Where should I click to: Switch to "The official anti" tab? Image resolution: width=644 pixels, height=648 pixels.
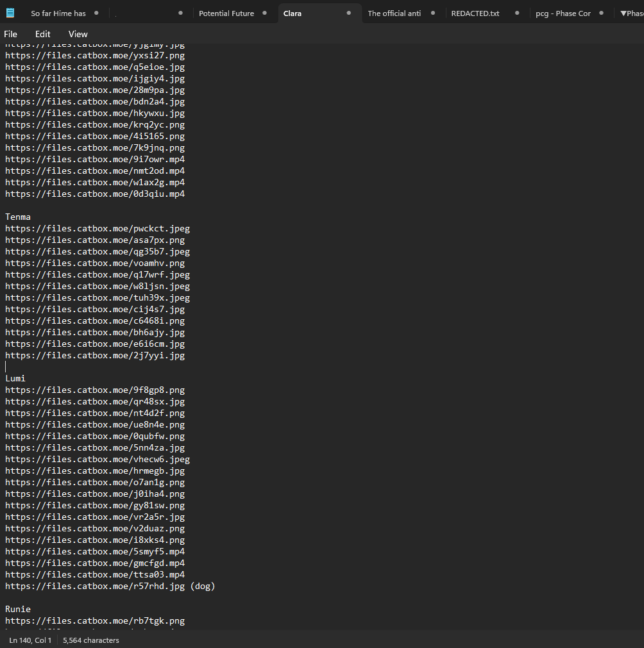(x=394, y=13)
